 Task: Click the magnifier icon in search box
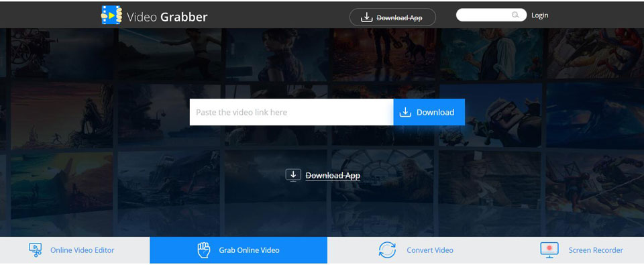[515, 15]
